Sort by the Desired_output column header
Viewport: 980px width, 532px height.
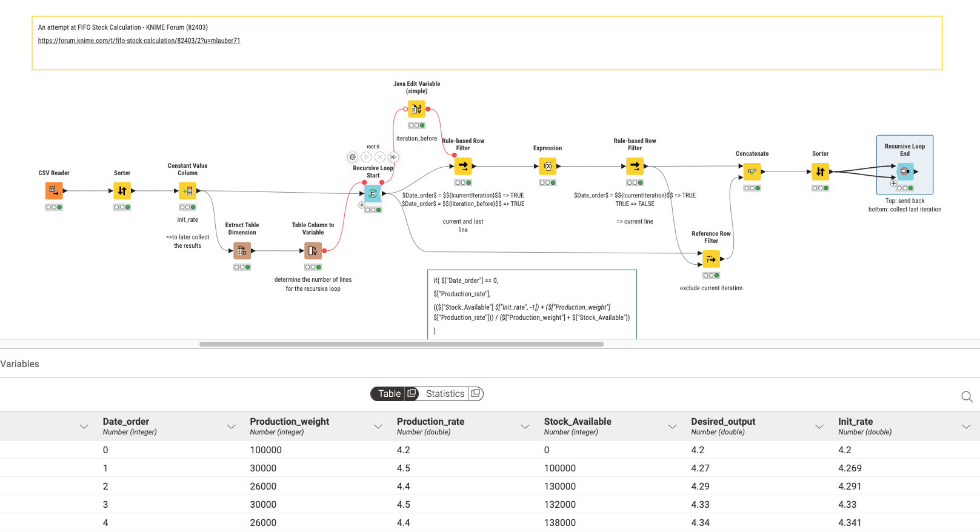pyautogui.click(x=723, y=421)
